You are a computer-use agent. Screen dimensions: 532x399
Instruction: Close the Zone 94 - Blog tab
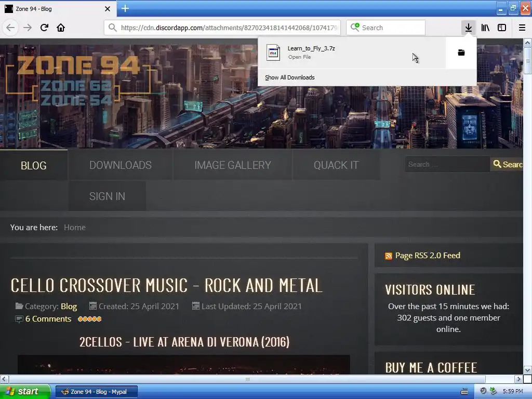108,9
